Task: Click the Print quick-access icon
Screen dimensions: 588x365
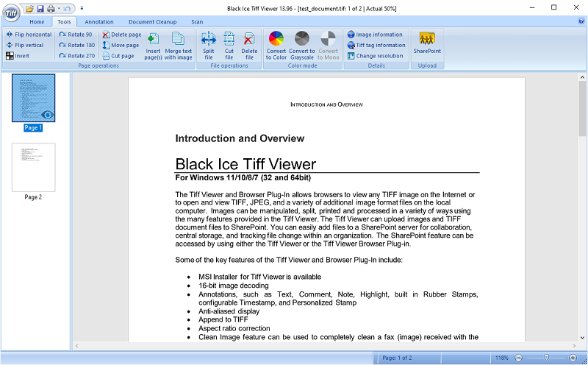Action: tap(51, 8)
